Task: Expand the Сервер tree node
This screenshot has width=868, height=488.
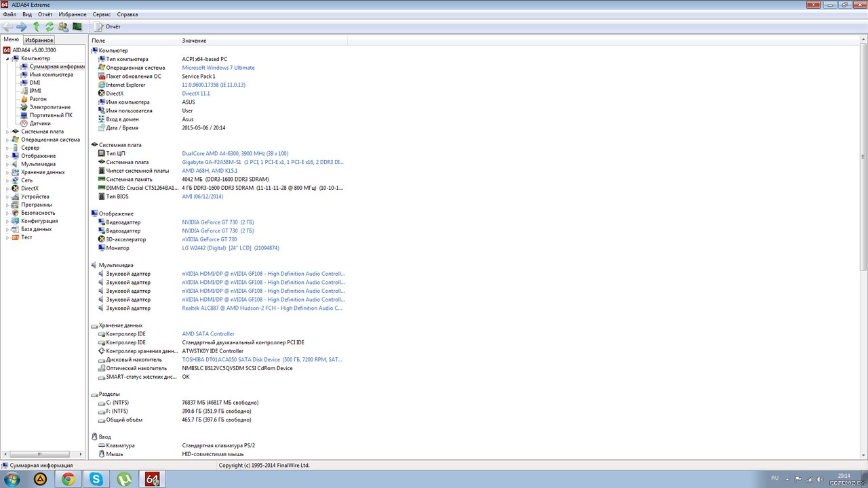Action: click(x=7, y=148)
